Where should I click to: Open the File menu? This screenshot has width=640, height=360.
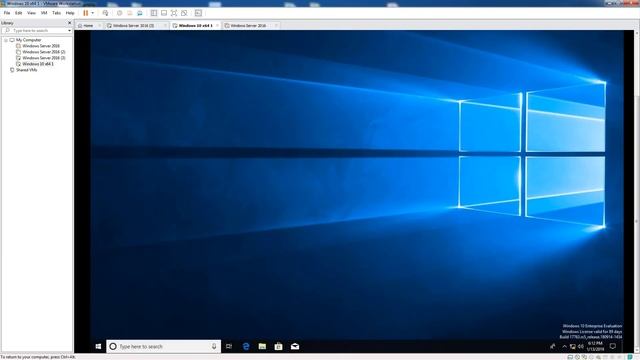(x=7, y=13)
